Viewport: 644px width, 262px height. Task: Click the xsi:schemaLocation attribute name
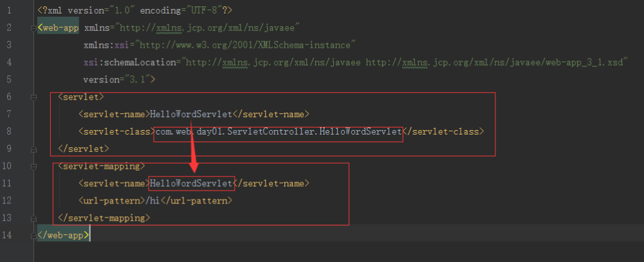point(129,62)
